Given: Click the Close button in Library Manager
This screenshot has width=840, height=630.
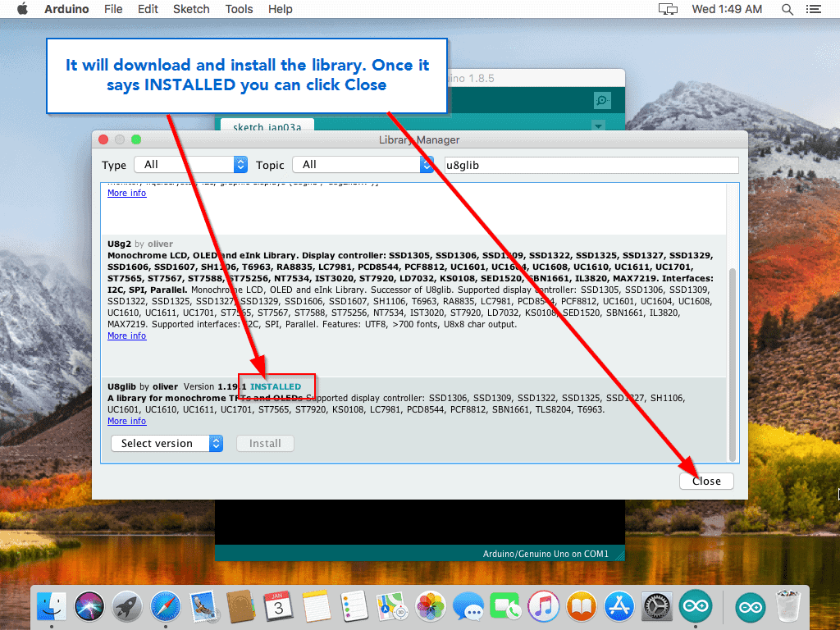Looking at the screenshot, I should click(706, 481).
